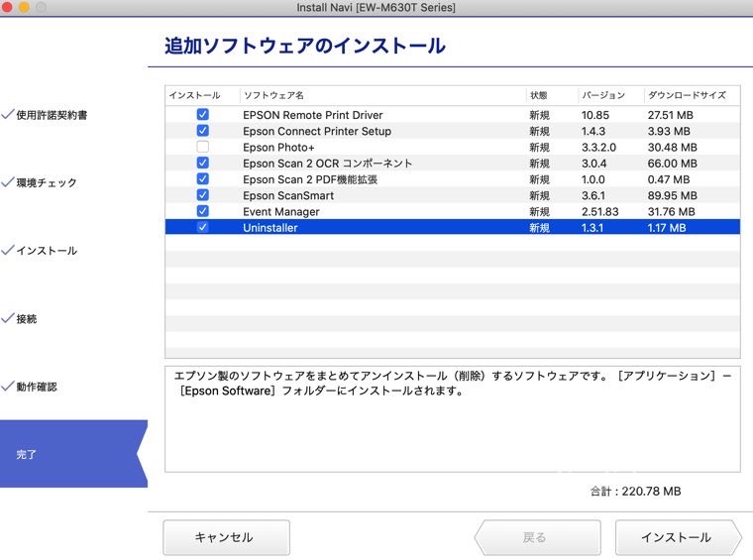The height and width of the screenshot is (560, 753).
Task: Select the Epson Photo+ name
Action: [278, 148]
